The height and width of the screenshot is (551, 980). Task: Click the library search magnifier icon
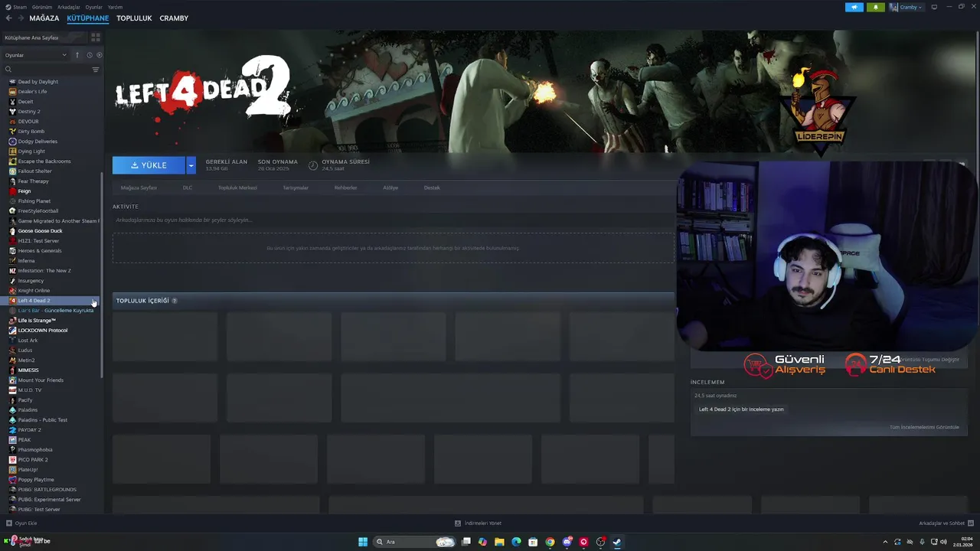pos(8,70)
